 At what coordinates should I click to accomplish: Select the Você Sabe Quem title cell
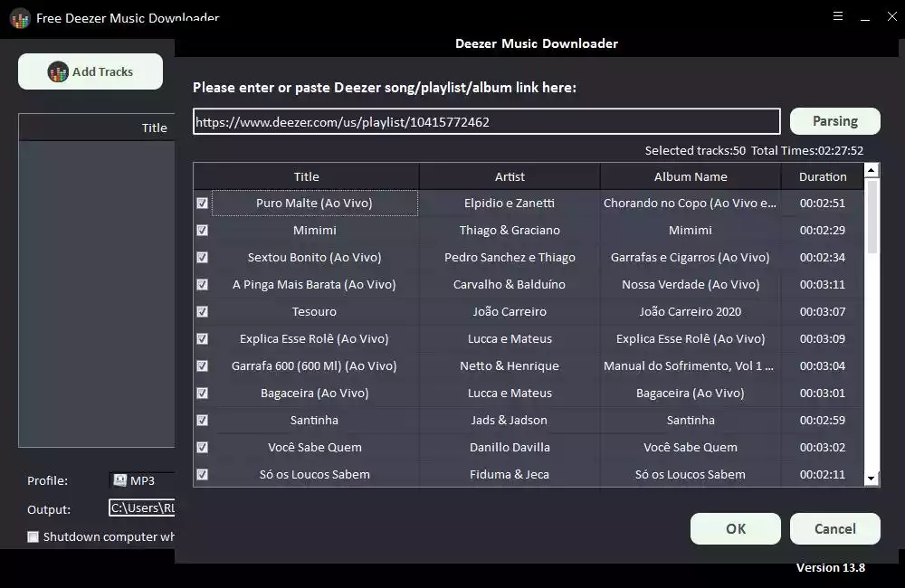(x=315, y=447)
